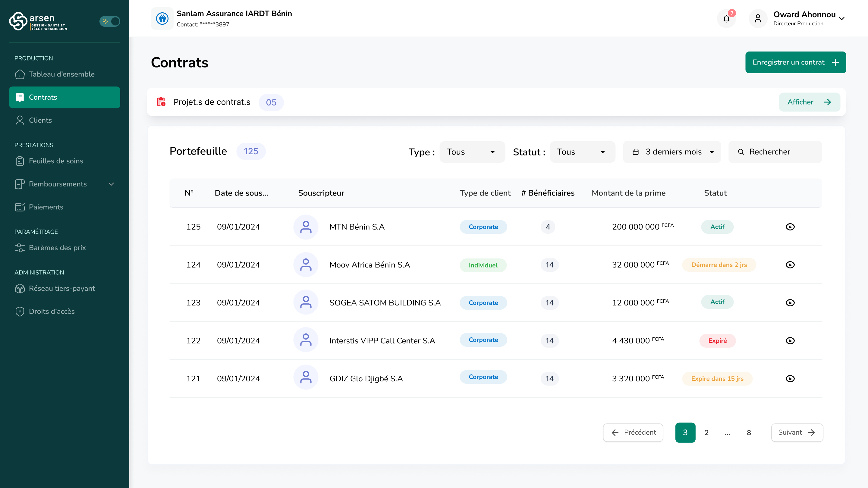This screenshot has width=868, height=488.
Task: Go to page 2
Action: click(706, 433)
